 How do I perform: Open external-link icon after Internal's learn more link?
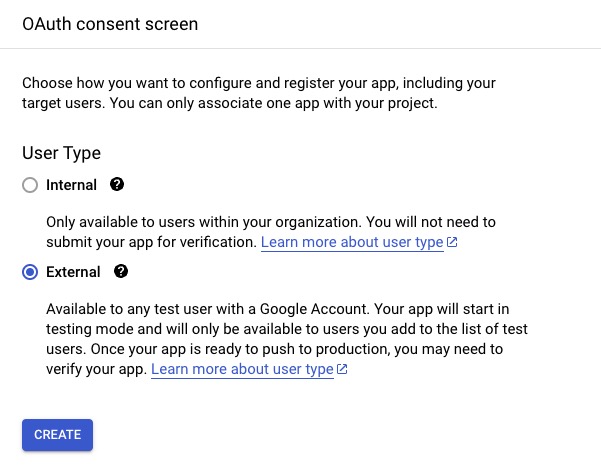pos(452,243)
